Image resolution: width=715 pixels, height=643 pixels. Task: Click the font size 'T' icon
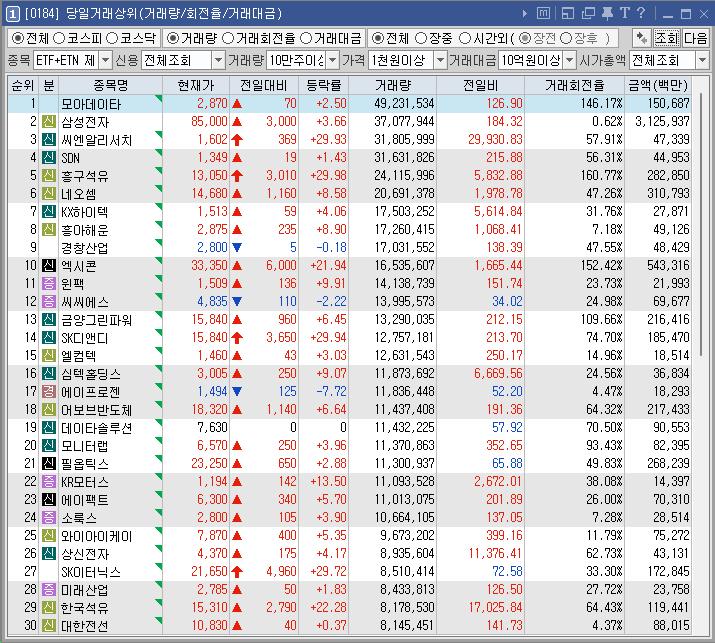coord(624,13)
